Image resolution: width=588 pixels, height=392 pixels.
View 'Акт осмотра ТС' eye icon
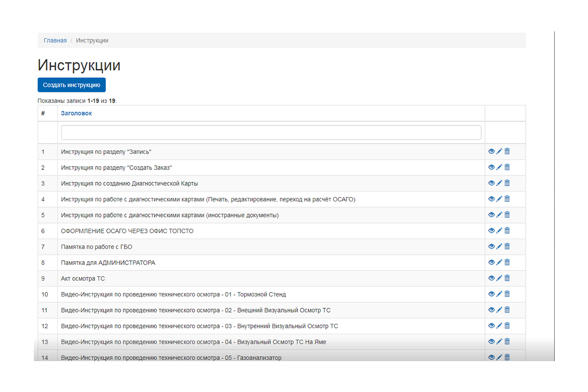491,278
